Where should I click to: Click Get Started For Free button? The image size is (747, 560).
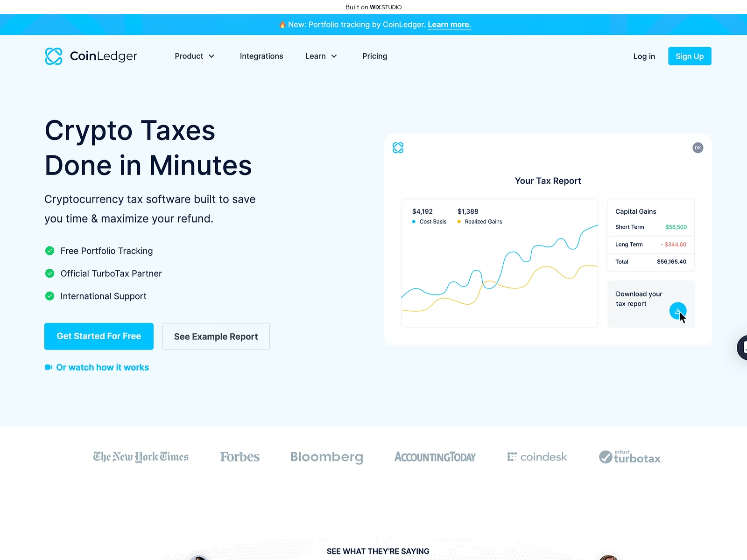pyautogui.click(x=99, y=336)
